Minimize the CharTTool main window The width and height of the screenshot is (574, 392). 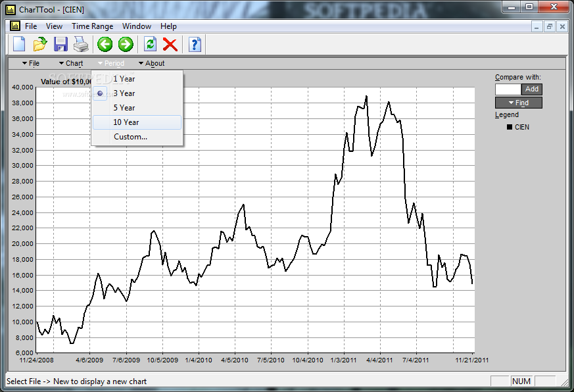click(x=512, y=7)
